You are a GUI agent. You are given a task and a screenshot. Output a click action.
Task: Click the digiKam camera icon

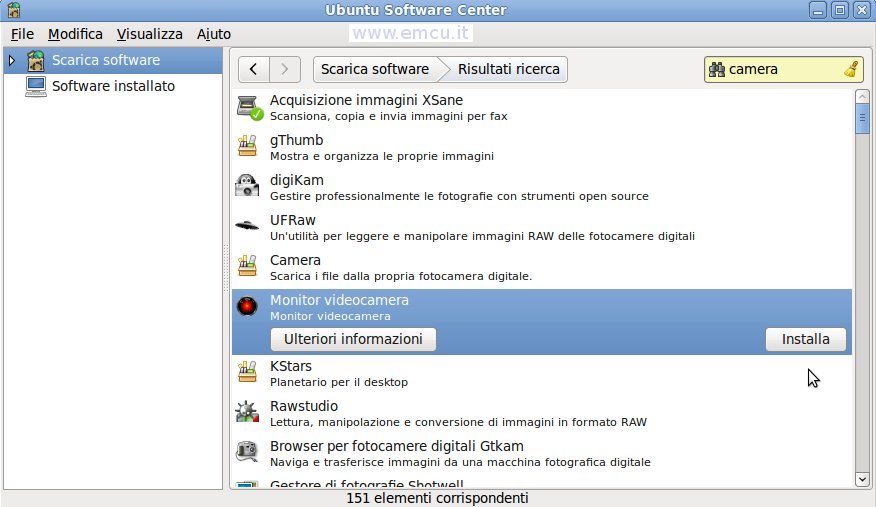pos(247,186)
